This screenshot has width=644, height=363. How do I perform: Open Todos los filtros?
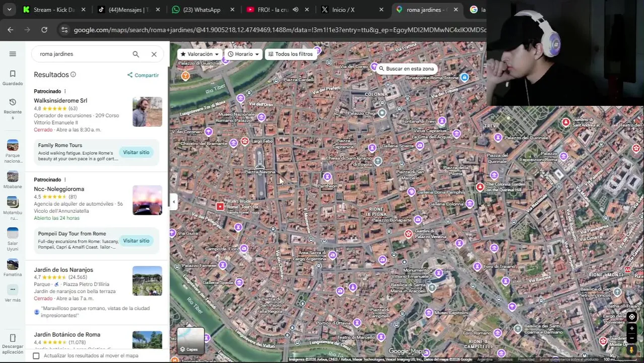[x=290, y=54]
